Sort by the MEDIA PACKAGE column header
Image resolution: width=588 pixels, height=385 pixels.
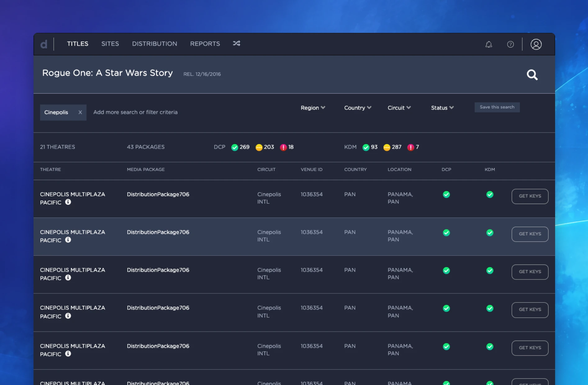tap(146, 170)
